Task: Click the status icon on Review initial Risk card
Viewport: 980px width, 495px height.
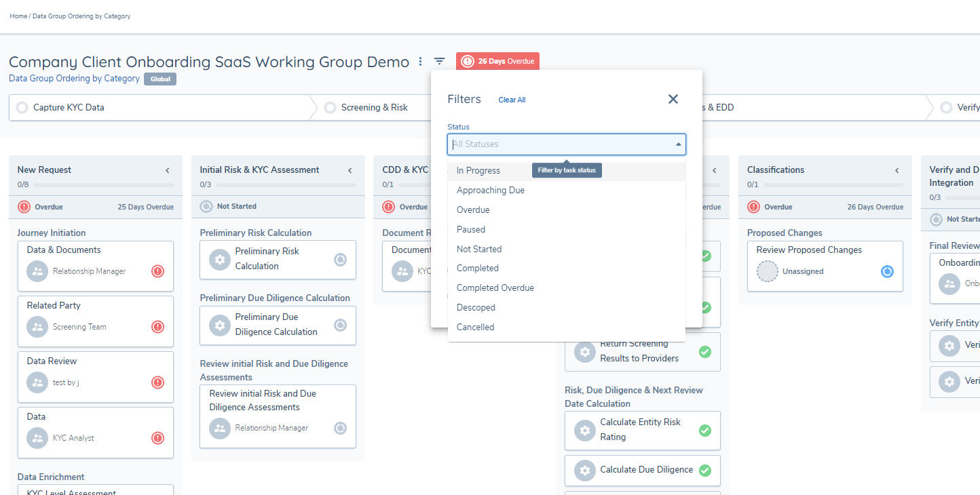Action: point(341,428)
